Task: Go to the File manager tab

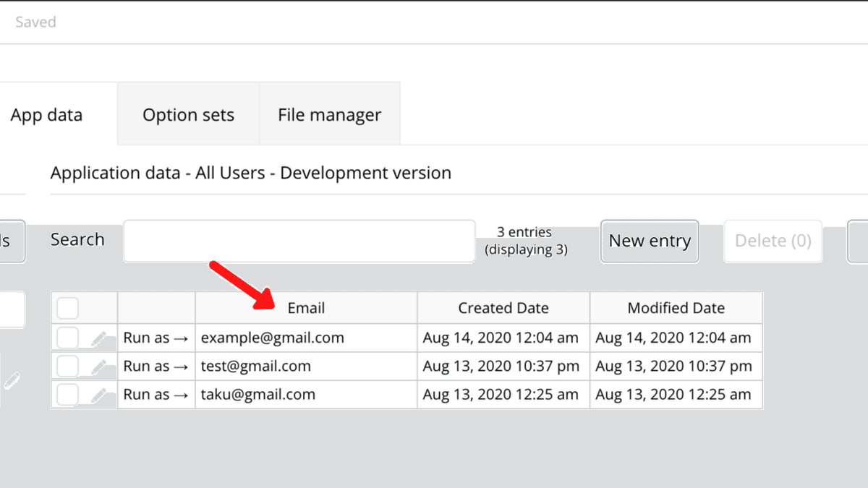Action: pyautogui.click(x=329, y=115)
